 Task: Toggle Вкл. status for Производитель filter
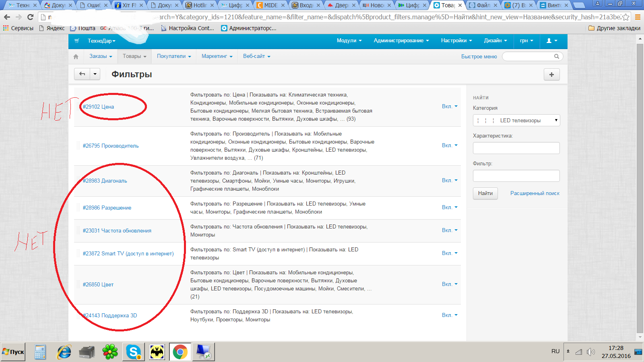point(450,146)
